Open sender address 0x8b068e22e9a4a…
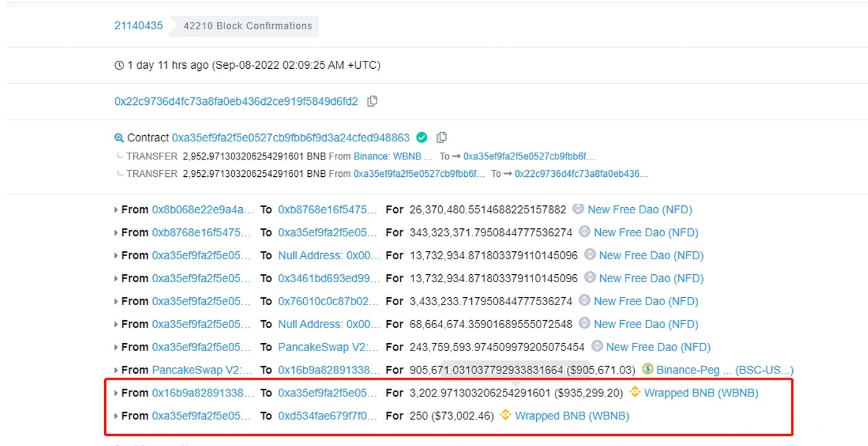This screenshot has height=446, width=868. pos(203,210)
